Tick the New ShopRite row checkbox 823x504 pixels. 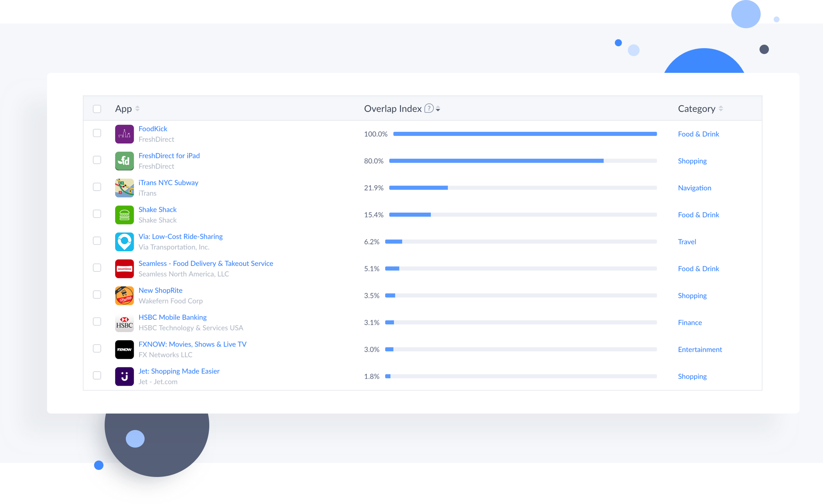click(x=97, y=294)
